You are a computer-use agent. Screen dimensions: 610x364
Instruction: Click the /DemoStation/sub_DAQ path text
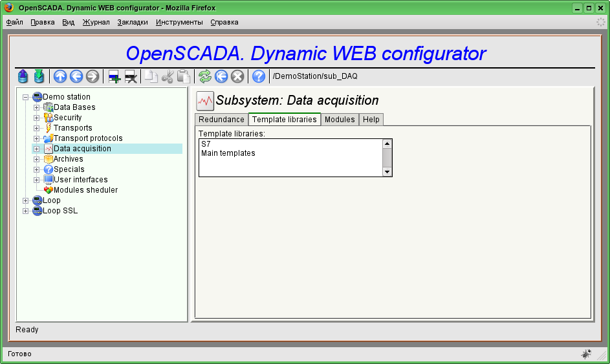[x=315, y=76]
